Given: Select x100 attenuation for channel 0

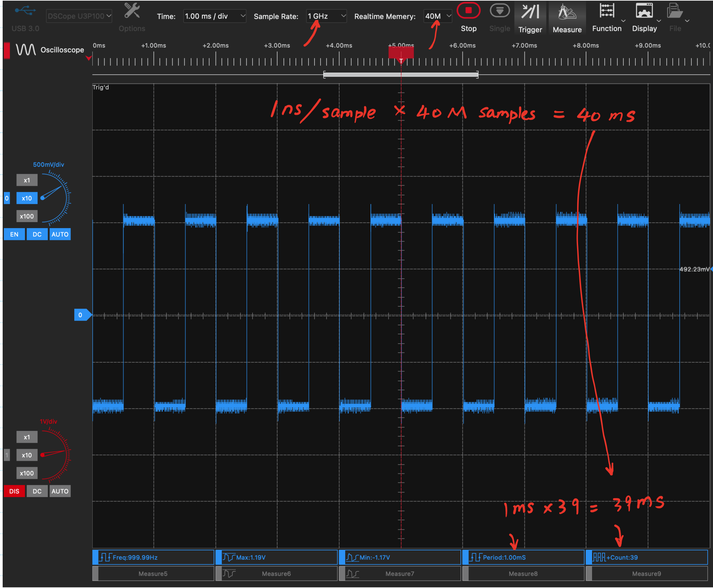Looking at the screenshot, I should click(27, 216).
